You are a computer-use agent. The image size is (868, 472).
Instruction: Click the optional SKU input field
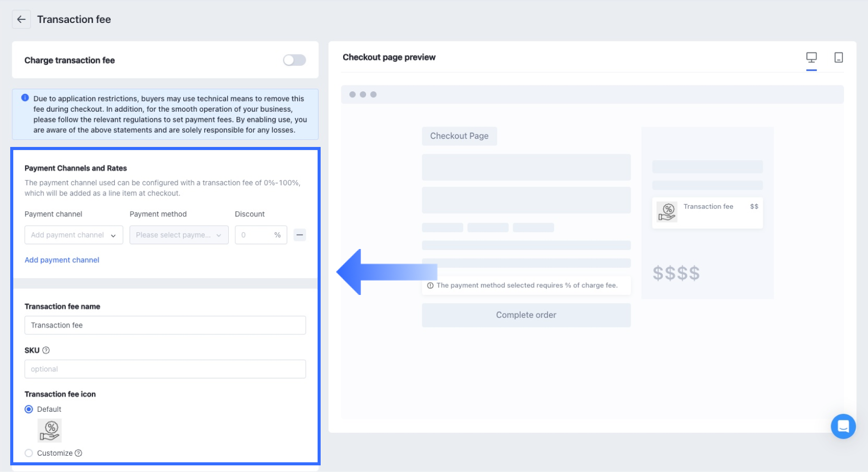[x=165, y=369]
